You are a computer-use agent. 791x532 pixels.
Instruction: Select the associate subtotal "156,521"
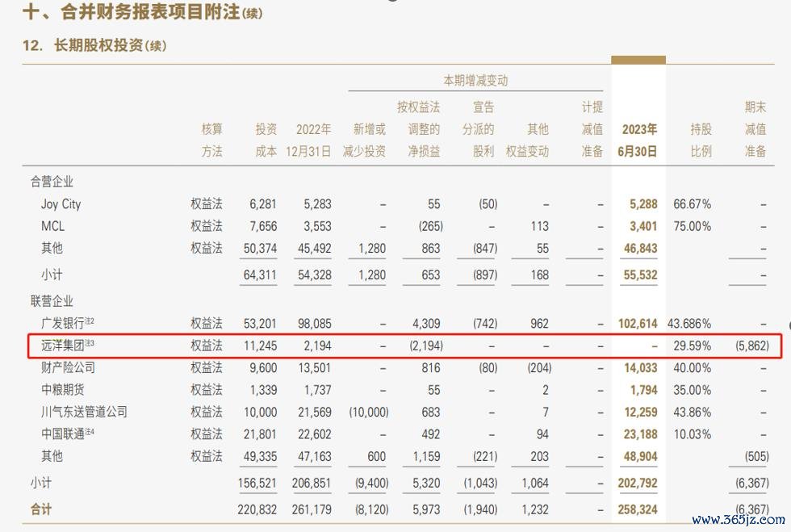point(257,483)
